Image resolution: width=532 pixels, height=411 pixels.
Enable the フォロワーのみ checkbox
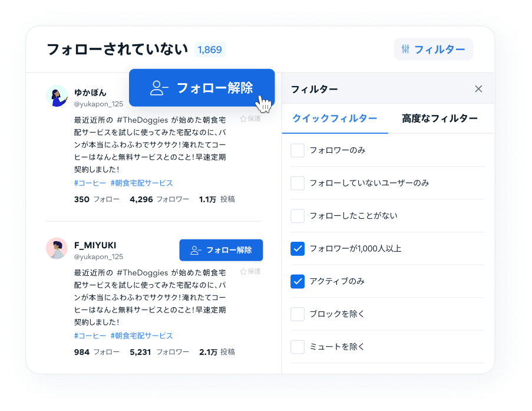click(298, 150)
